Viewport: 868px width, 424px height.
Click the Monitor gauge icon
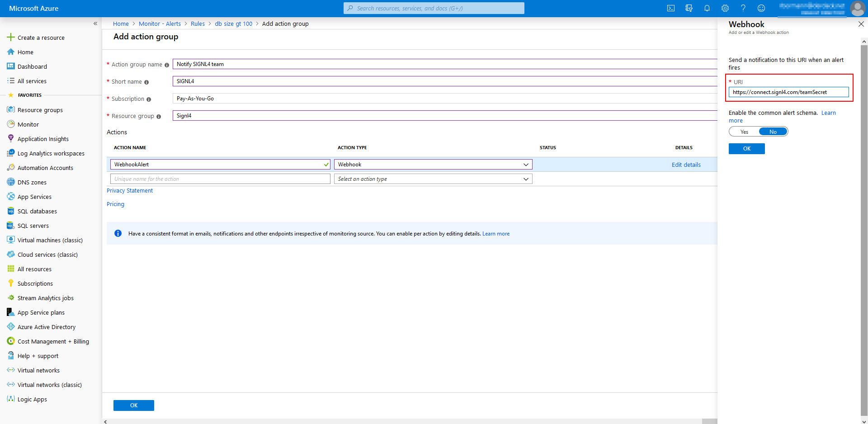point(11,124)
